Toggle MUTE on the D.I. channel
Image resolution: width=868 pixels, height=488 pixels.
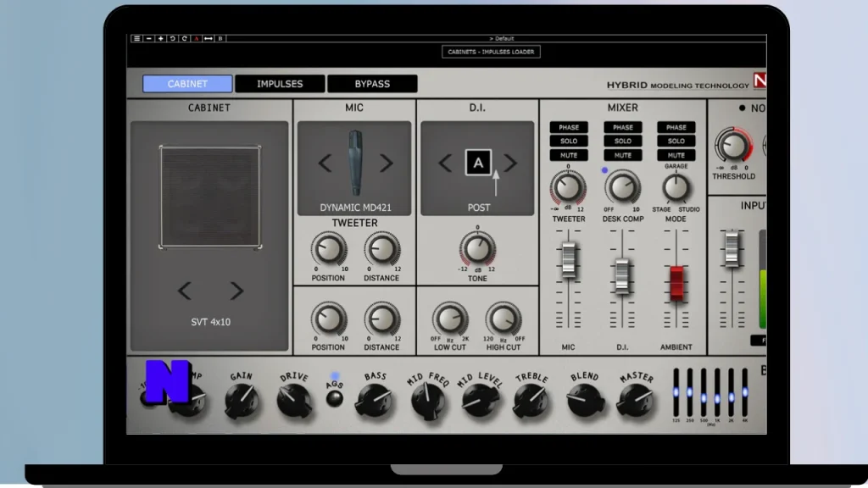click(623, 156)
